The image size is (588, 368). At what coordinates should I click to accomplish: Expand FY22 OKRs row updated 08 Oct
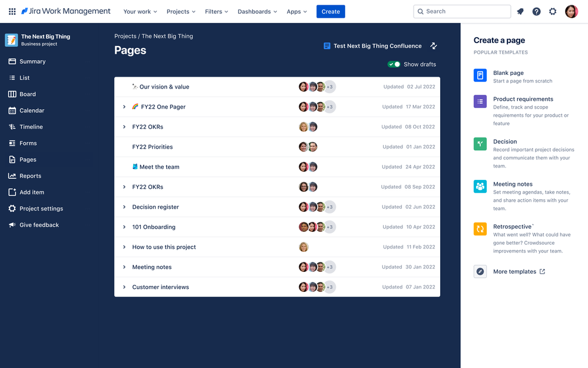coord(124,127)
